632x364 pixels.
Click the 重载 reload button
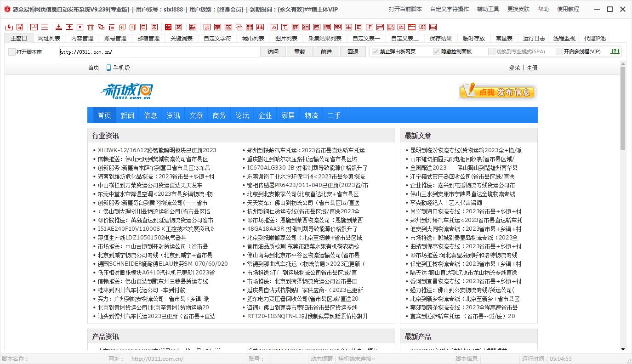[x=300, y=52]
